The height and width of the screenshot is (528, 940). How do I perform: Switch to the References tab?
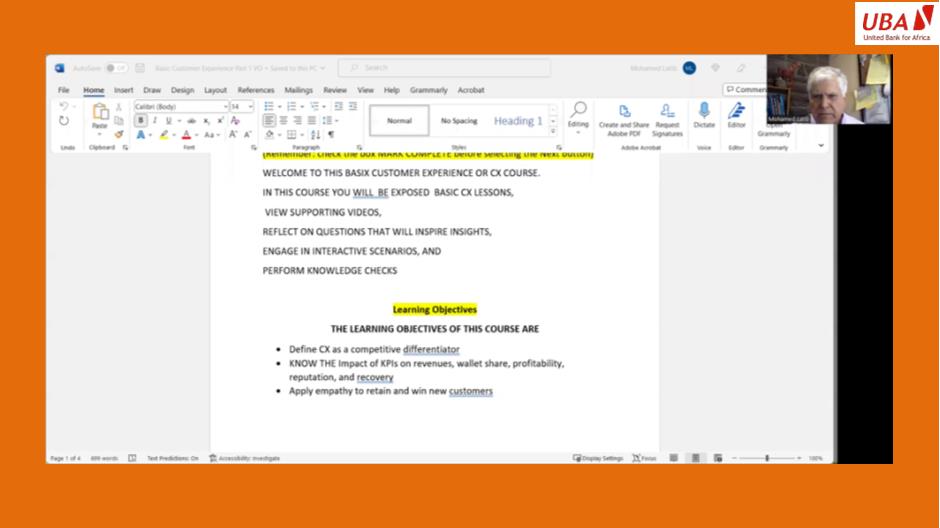(x=255, y=90)
